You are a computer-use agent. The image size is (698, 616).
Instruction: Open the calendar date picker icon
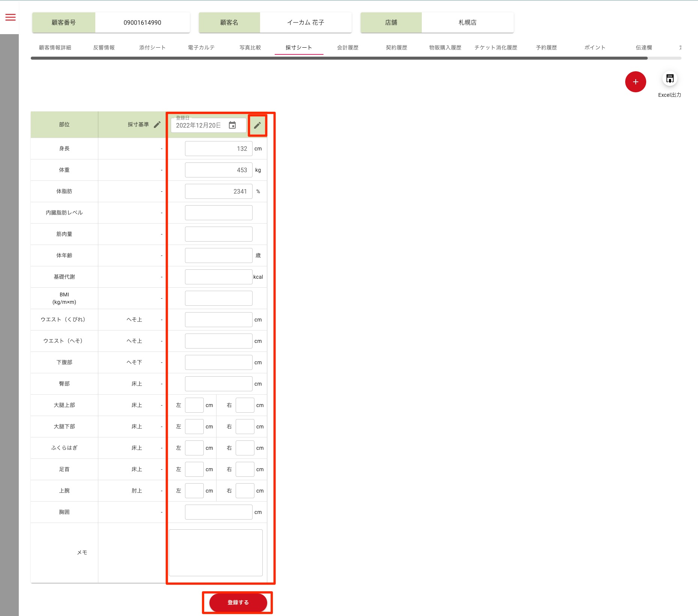tap(232, 125)
